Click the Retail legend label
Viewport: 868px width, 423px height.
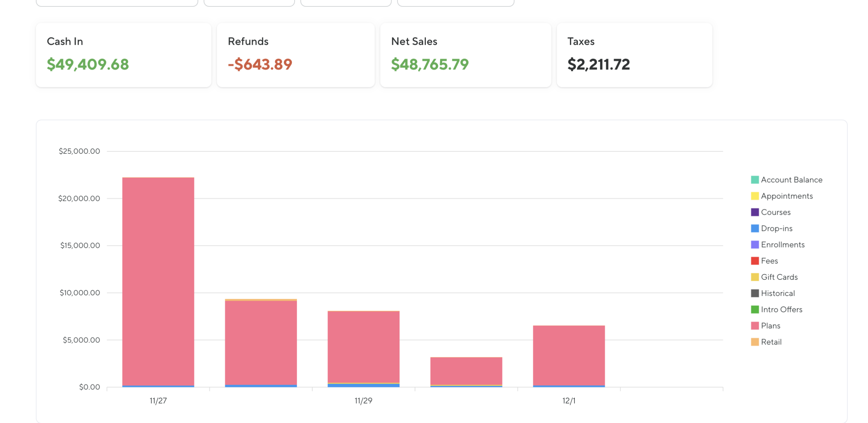click(771, 342)
